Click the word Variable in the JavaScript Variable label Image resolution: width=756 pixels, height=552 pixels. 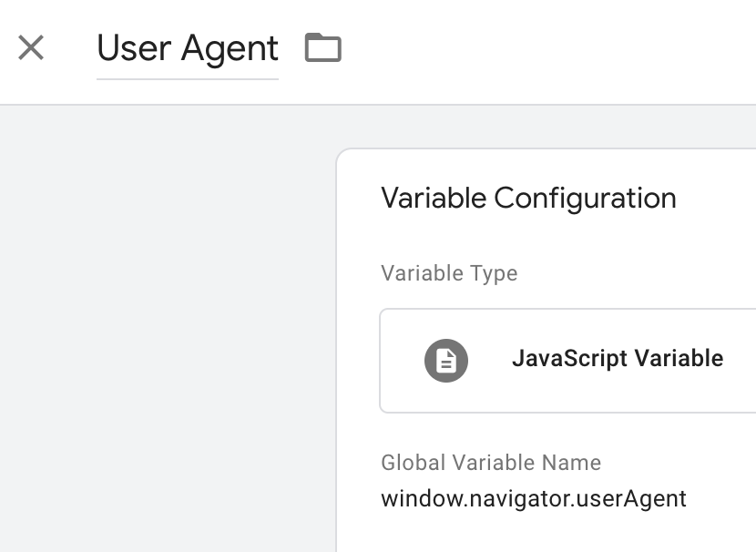[x=679, y=358]
